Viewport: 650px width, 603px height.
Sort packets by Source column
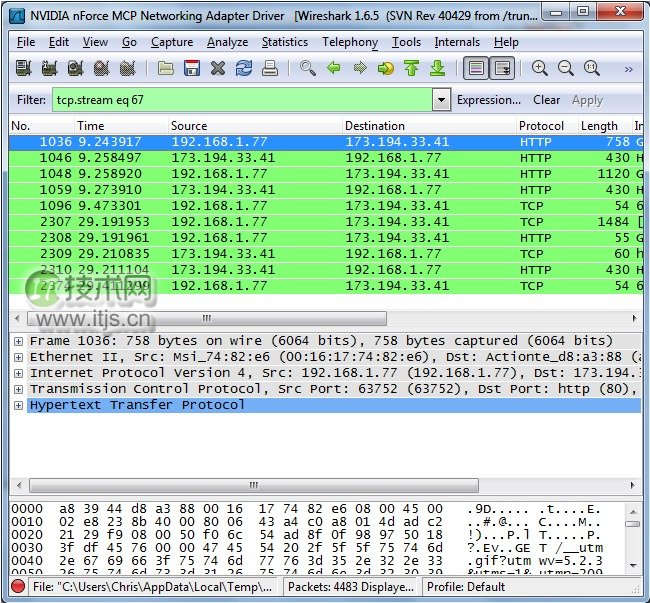pyautogui.click(x=255, y=126)
